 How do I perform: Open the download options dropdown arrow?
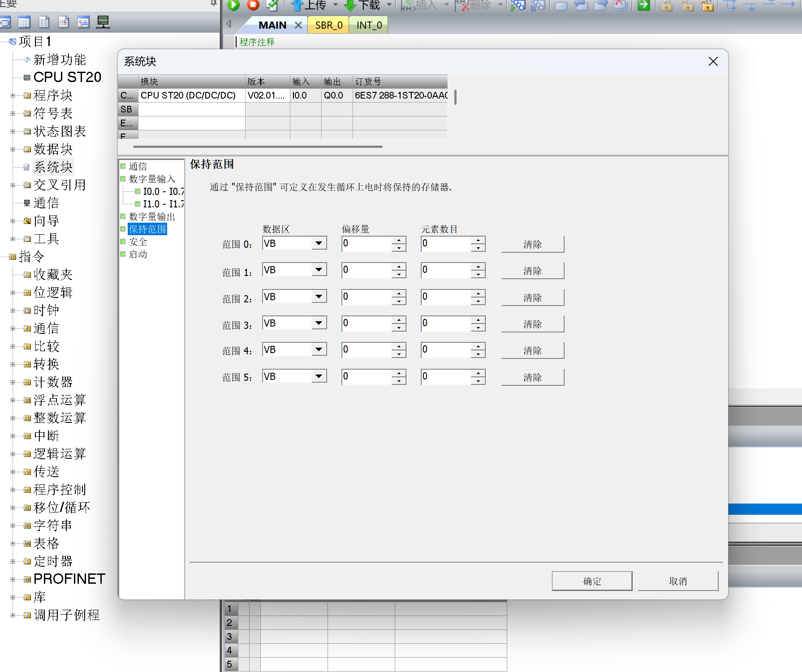pyautogui.click(x=389, y=5)
